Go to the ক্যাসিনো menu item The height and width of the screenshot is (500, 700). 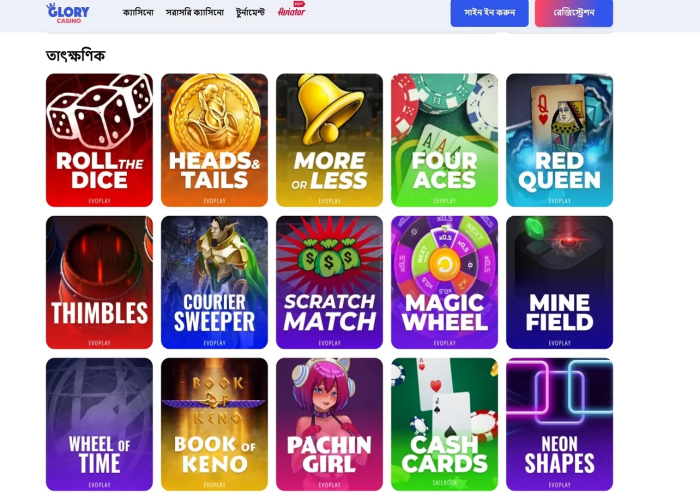click(x=138, y=12)
